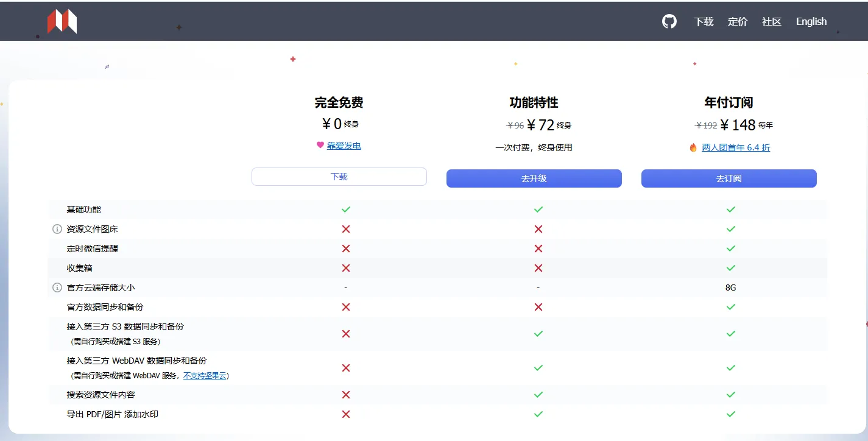
Task: Click red cross for 导出 PDF/图片 添加水印
Action: click(346, 414)
